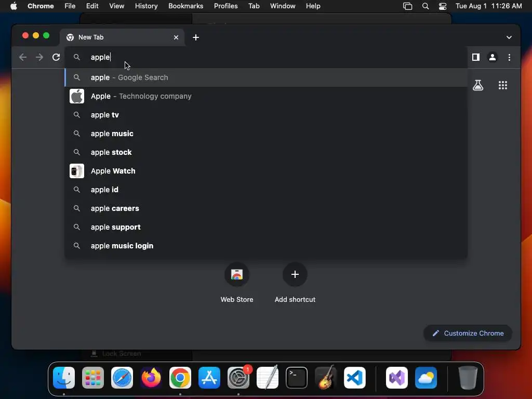Open the Chrome side panel
The height and width of the screenshot is (399, 532).
[476, 57]
